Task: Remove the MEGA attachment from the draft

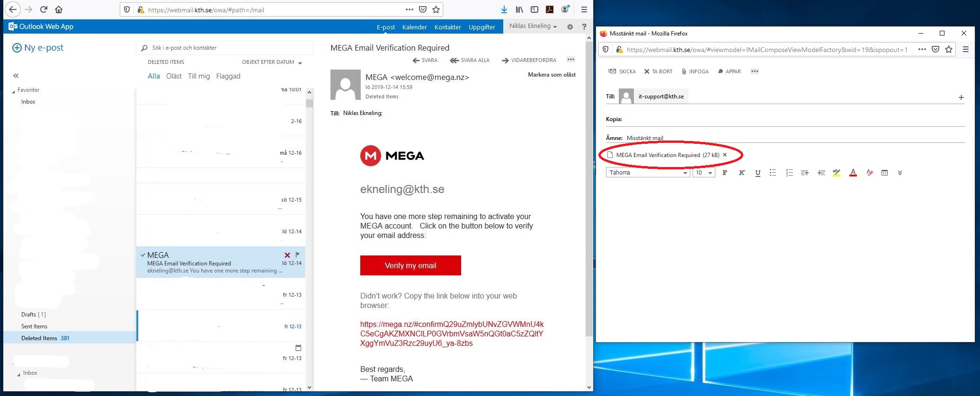Action: pyautogui.click(x=725, y=155)
